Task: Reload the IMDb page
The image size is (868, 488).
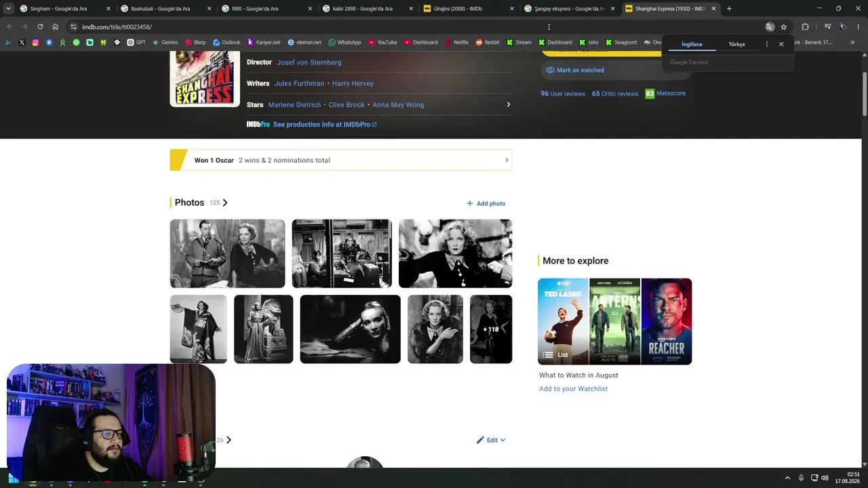Action: (40, 27)
